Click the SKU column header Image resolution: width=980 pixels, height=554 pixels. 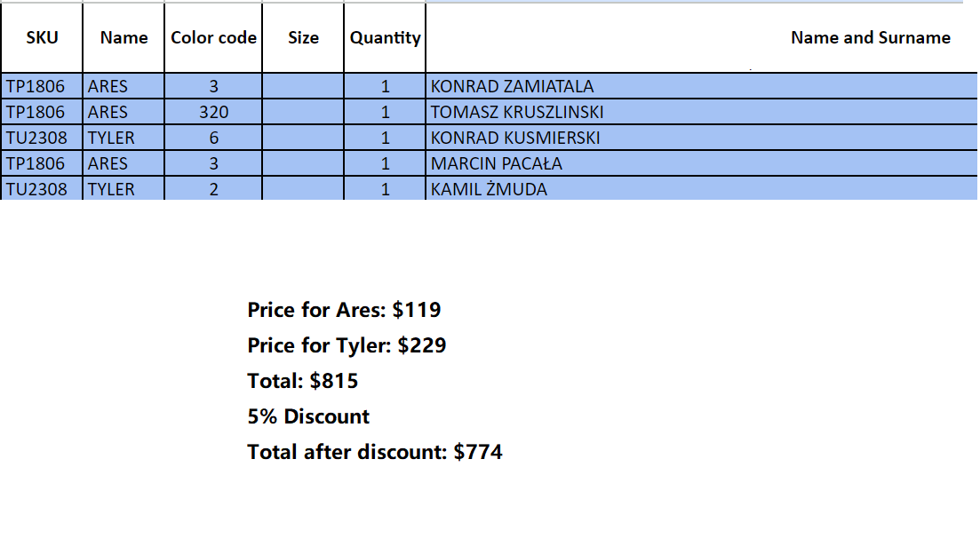pyautogui.click(x=42, y=37)
